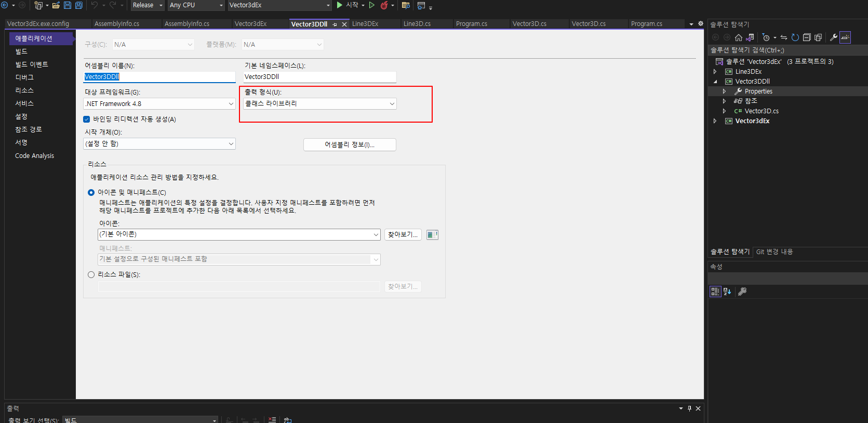Open the Vector3dEx startup project dropdown
The image size is (868, 423).
tap(279, 5)
